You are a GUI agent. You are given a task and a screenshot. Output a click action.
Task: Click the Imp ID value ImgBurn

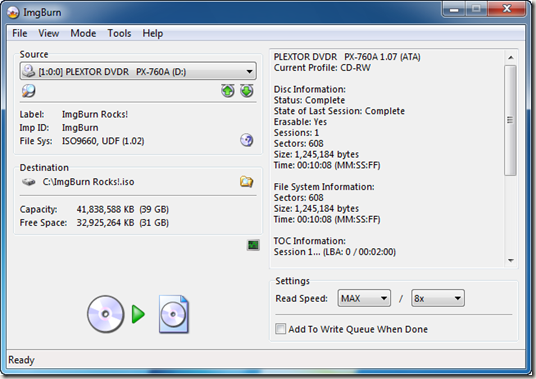click(80, 127)
